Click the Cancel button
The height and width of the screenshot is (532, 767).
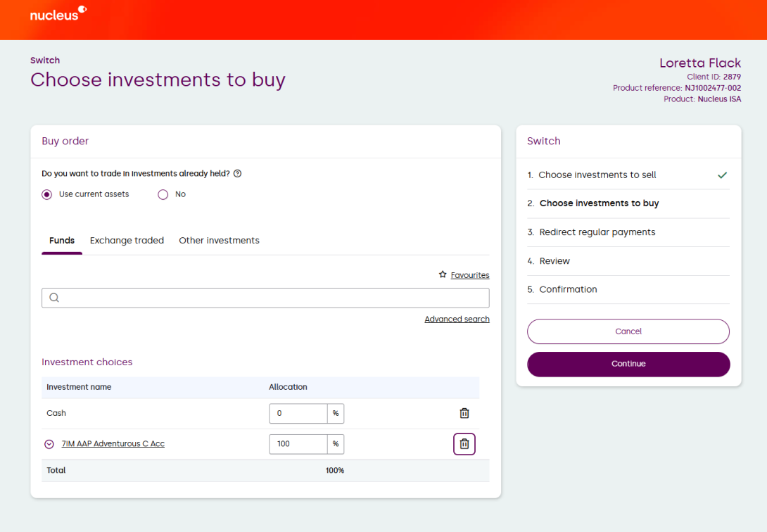628,331
